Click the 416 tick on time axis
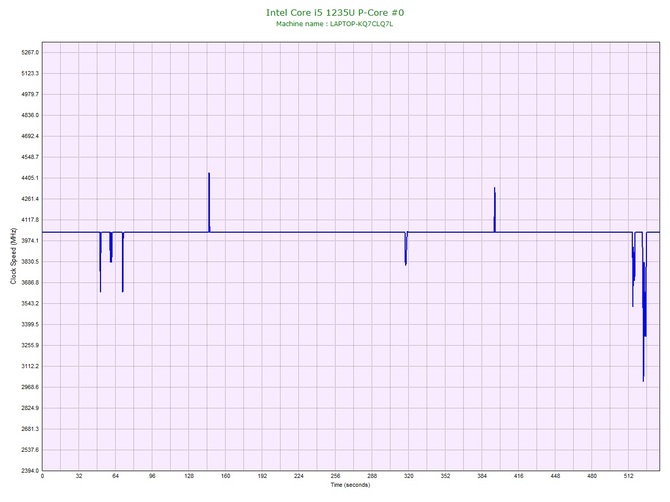670x502 pixels. point(519,476)
